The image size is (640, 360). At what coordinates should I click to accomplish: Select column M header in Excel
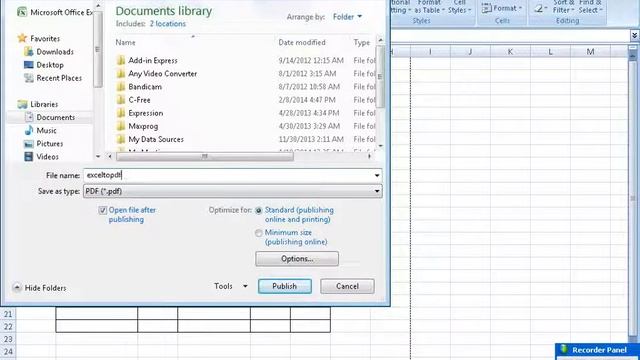pyautogui.click(x=590, y=52)
